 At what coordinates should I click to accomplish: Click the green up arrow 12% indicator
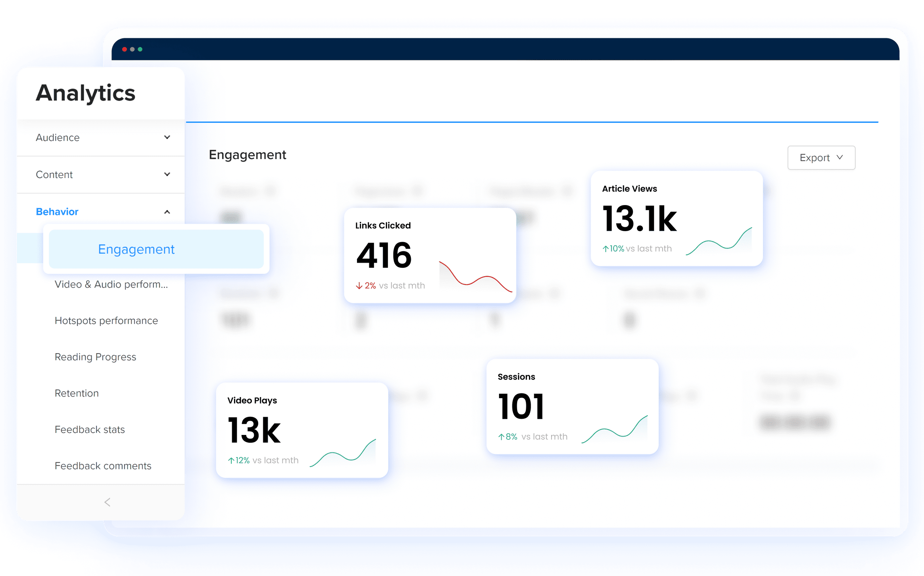pos(238,460)
